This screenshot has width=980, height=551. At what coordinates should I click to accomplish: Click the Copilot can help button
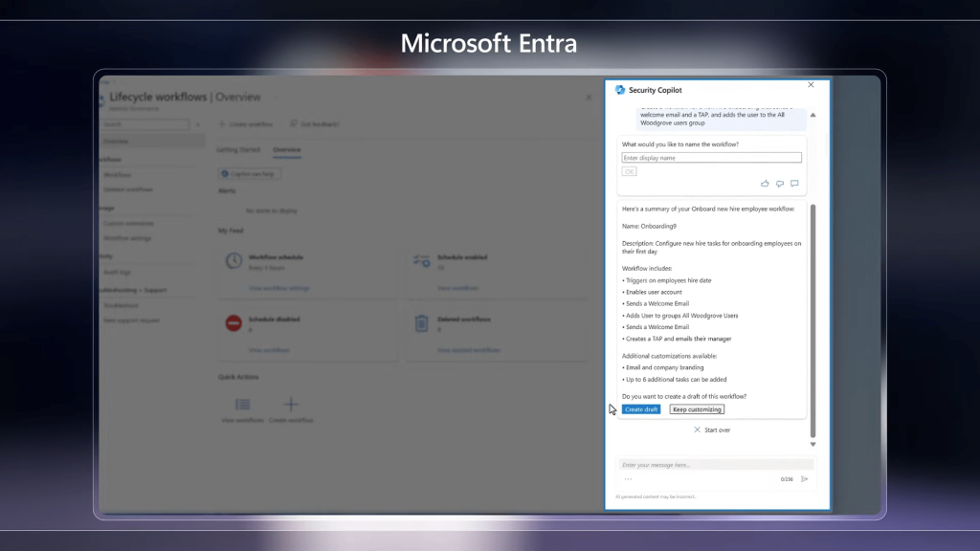click(249, 174)
